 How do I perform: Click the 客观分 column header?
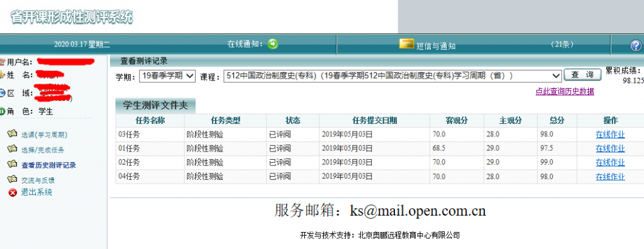(457, 120)
